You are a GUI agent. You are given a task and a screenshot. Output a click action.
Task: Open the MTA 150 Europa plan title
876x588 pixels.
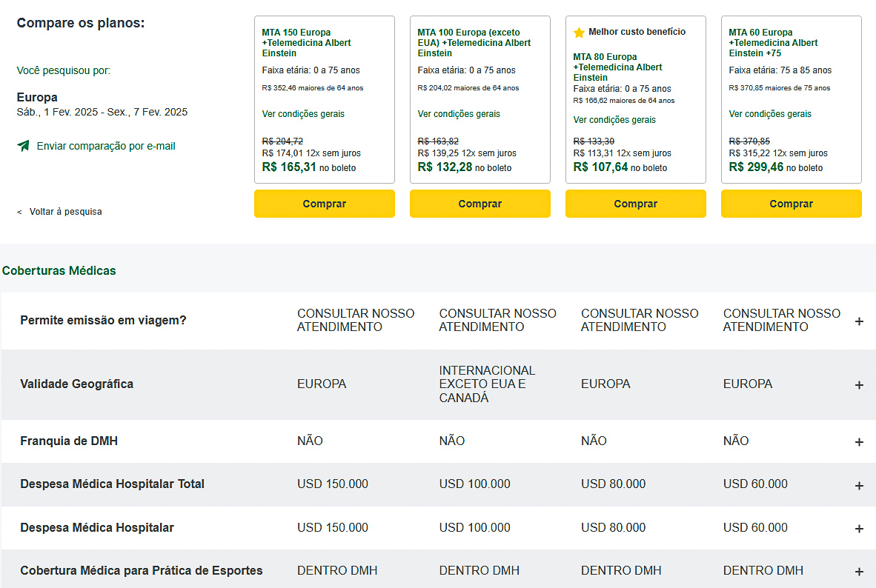click(x=306, y=42)
